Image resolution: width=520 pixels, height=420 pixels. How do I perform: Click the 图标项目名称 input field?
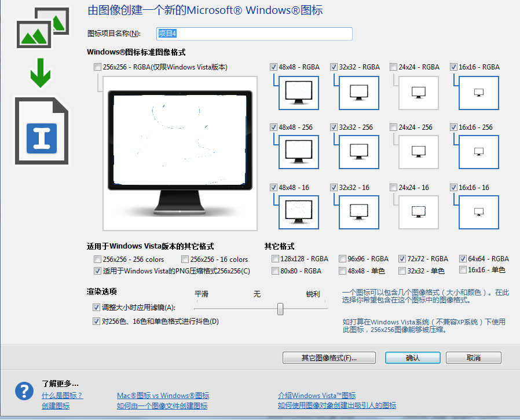[x=254, y=34]
